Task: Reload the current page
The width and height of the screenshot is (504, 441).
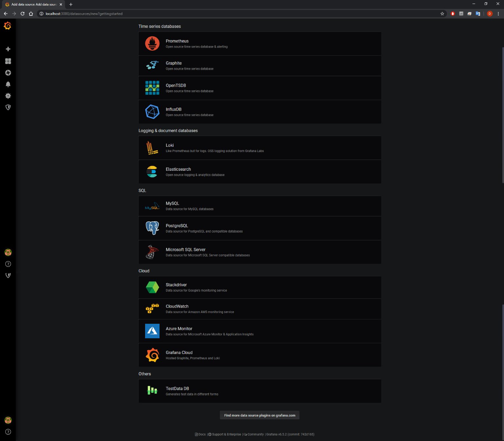Action: point(22,13)
